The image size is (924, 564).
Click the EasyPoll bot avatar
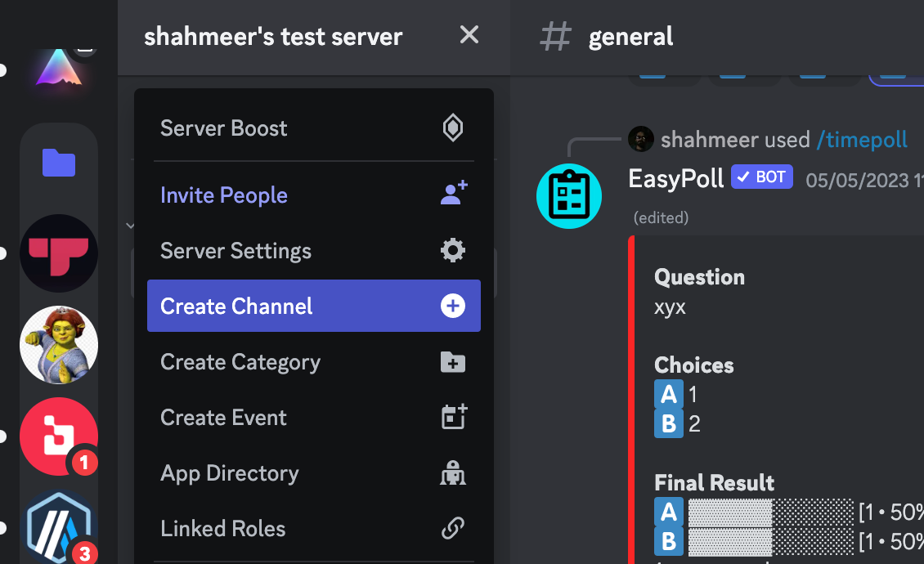[x=568, y=196]
